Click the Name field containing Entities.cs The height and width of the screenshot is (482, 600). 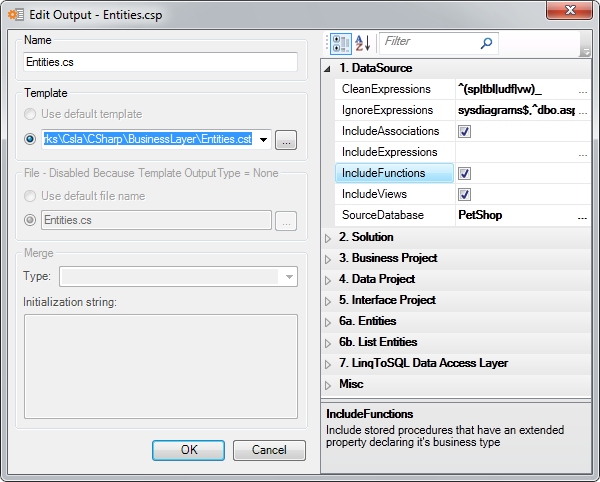tap(160, 62)
